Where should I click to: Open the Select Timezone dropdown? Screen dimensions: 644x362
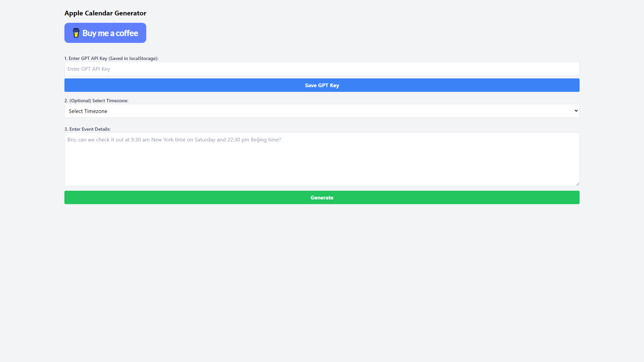pyautogui.click(x=322, y=111)
